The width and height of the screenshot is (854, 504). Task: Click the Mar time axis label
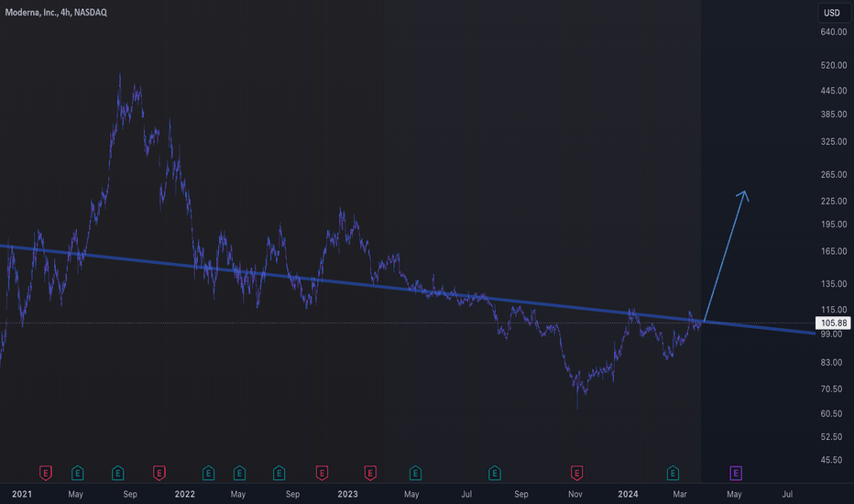point(680,494)
